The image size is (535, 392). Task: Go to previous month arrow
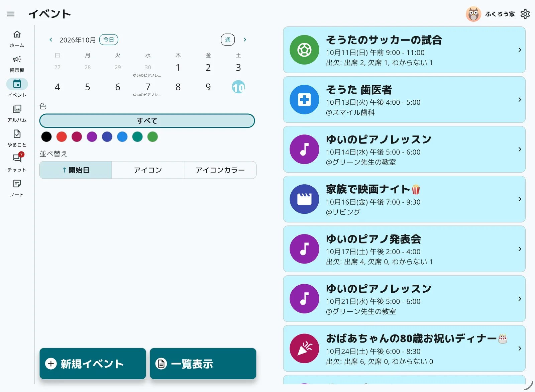pos(51,40)
